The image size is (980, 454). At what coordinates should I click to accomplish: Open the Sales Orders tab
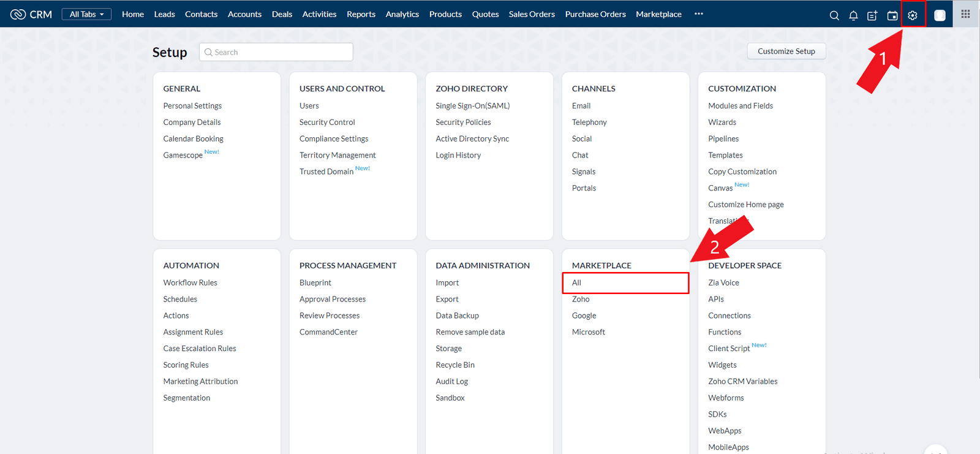tap(532, 14)
